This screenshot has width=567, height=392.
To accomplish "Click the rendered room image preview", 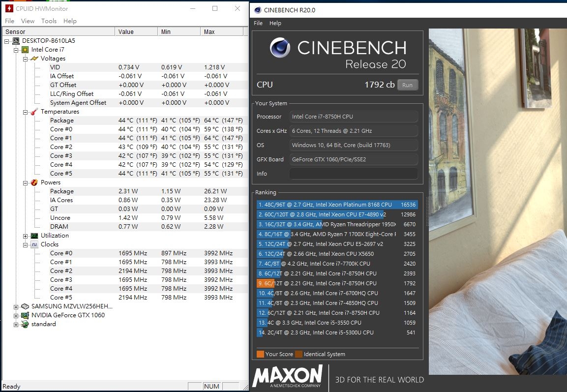I will (x=498, y=202).
